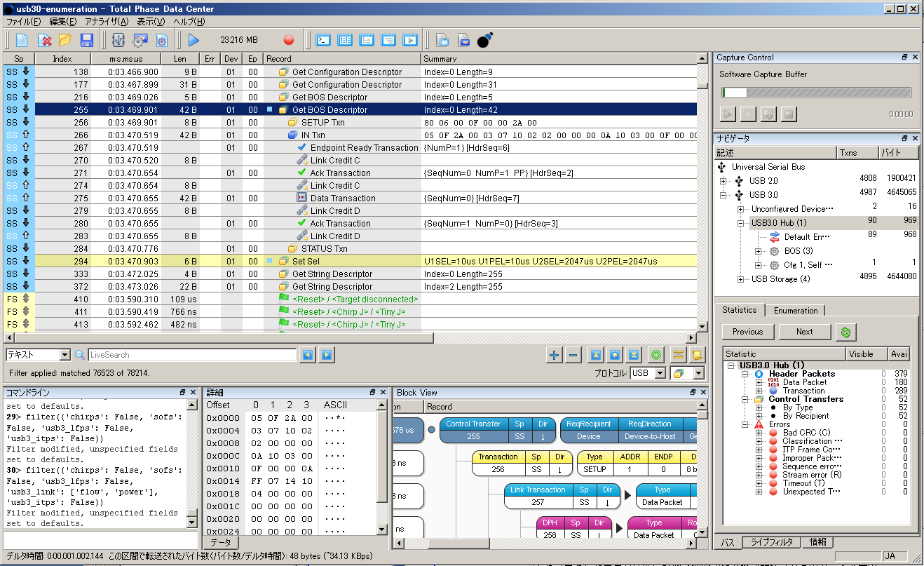Switch to the Statistics tab
This screenshot has width=924, height=566.
coord(740,309)
